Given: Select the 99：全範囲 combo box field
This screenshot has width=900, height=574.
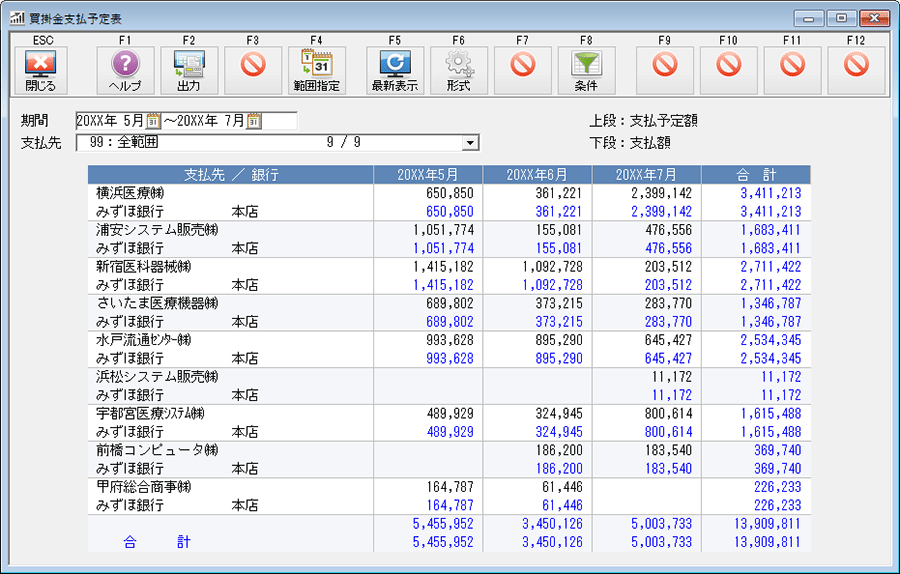Looking at the screenshot, I should click(x=277, y=142).
